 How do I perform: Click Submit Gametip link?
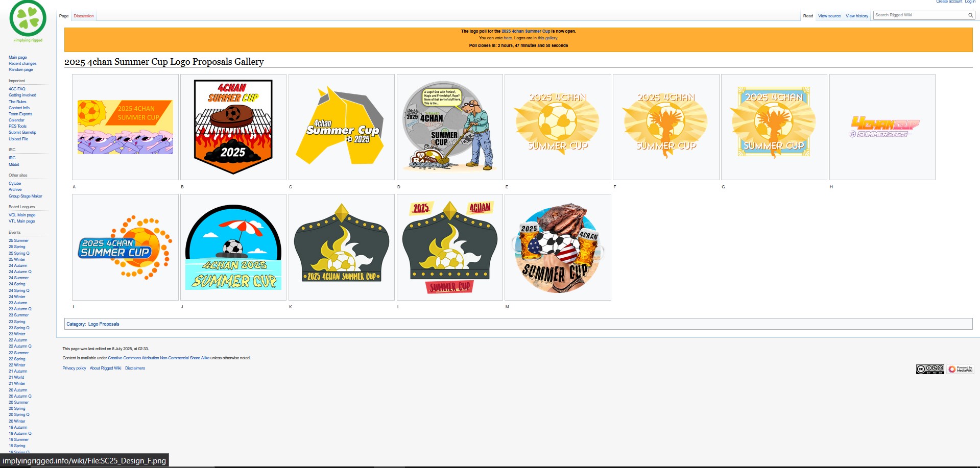click(22, 132)
